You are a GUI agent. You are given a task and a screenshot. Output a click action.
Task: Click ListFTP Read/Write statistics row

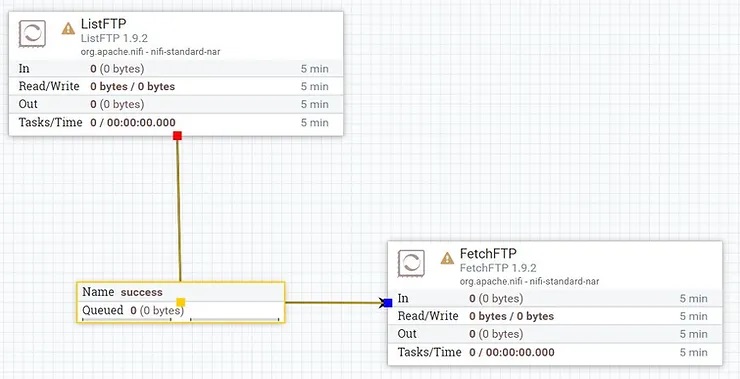[x=176, y=86]
